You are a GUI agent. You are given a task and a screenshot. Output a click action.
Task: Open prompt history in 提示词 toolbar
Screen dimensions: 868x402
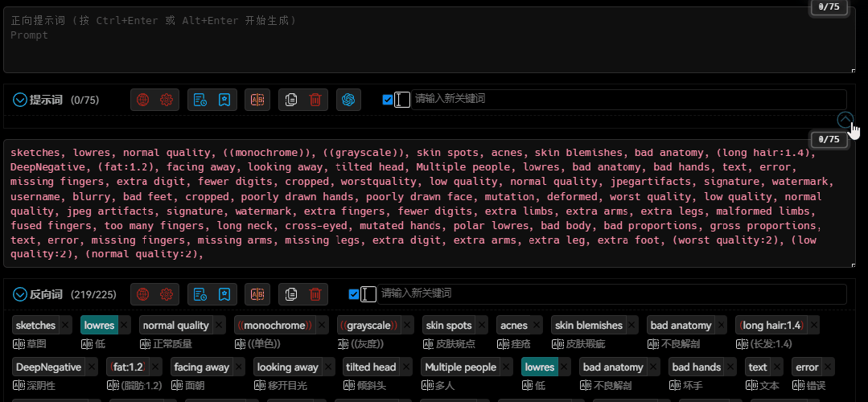(200, 100)
